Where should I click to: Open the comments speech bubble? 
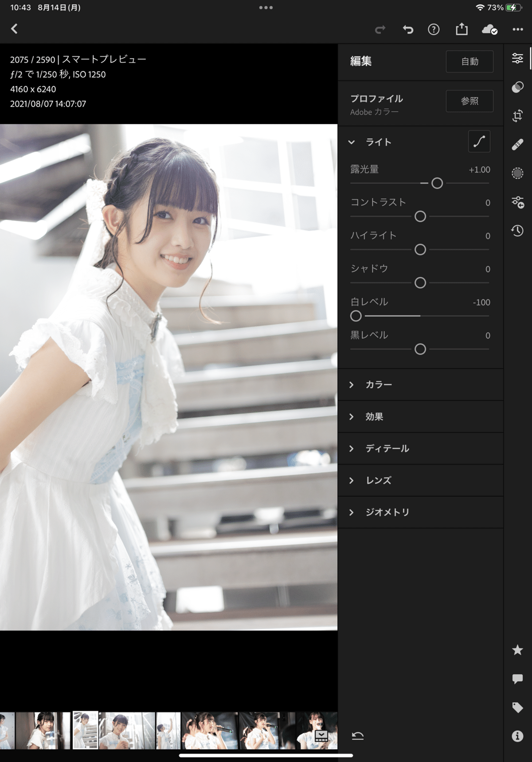(517, 679)
